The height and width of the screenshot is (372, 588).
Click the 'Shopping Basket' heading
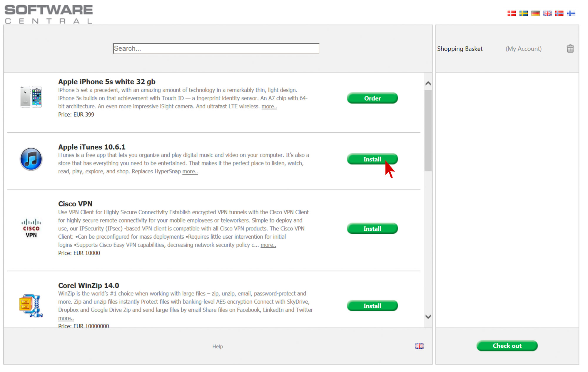pyautogui.click(x=460, y=49)
